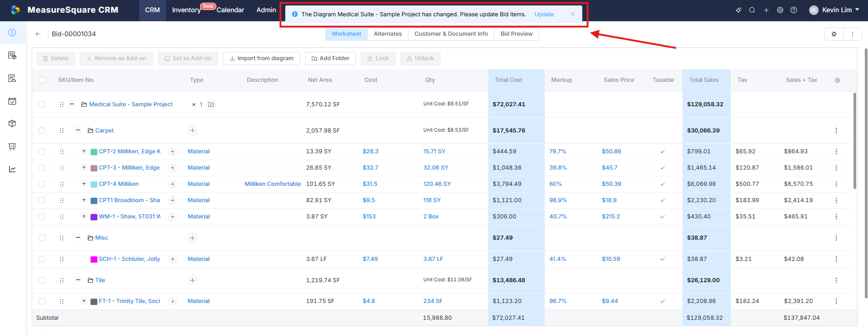Screen dimensions: 868x336
Task: Click drag handle of WM-1 Shaw row
Action: 62,217
